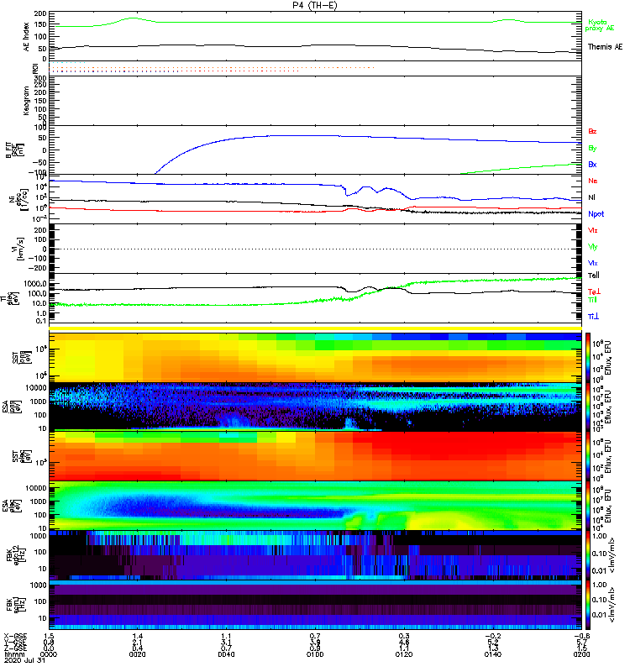This screenshot has height=672, width=630.
Task: Click the 0000 time tick label
Action: point(49,654)
